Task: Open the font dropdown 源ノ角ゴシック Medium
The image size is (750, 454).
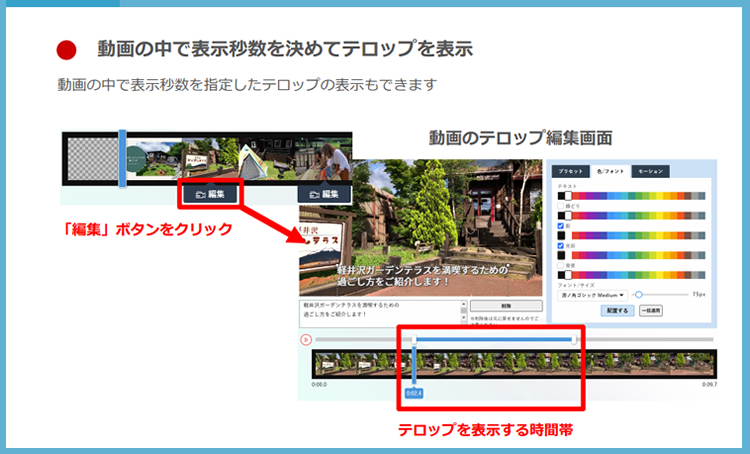Action: [591, 295]
